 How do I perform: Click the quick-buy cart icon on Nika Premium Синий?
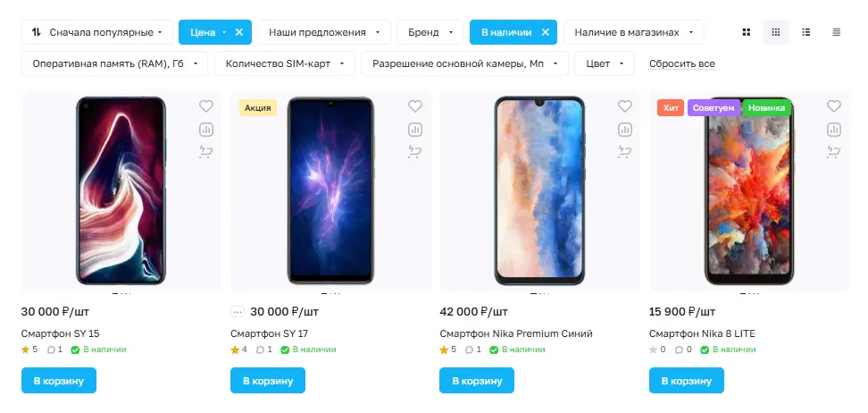624,151
